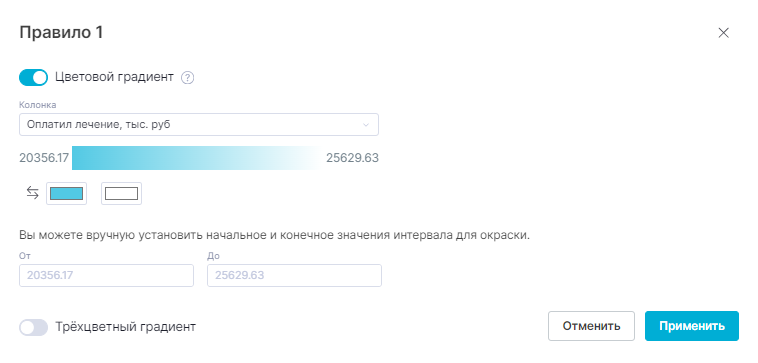This screenshot has width=758, height=363.
Task: Apply the rule with Применить
Action: click(x=692, y=326)
